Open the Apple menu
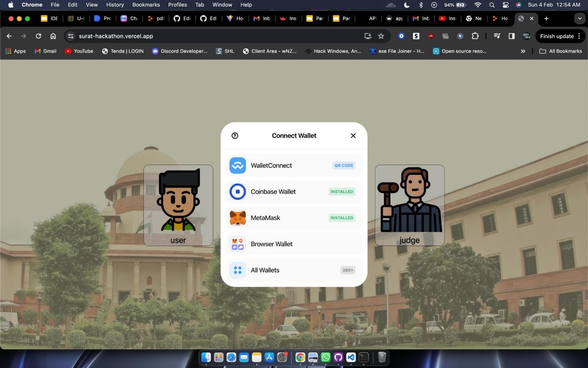This screenshot has height=368, width=588. (x=11, y=5)
